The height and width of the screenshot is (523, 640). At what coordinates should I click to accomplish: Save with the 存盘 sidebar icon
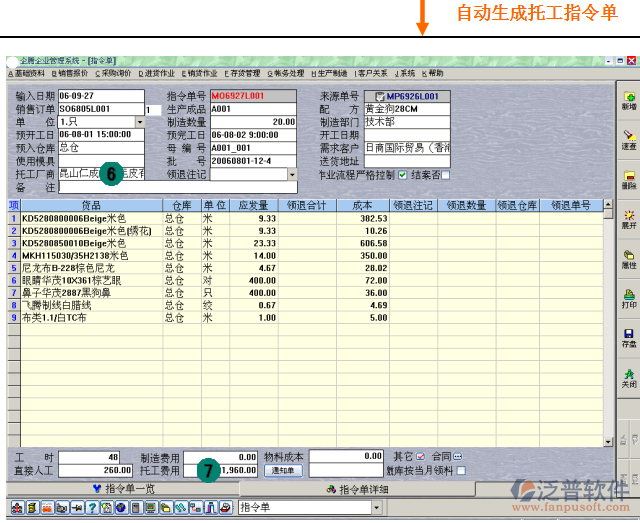[x=628, y=338]
